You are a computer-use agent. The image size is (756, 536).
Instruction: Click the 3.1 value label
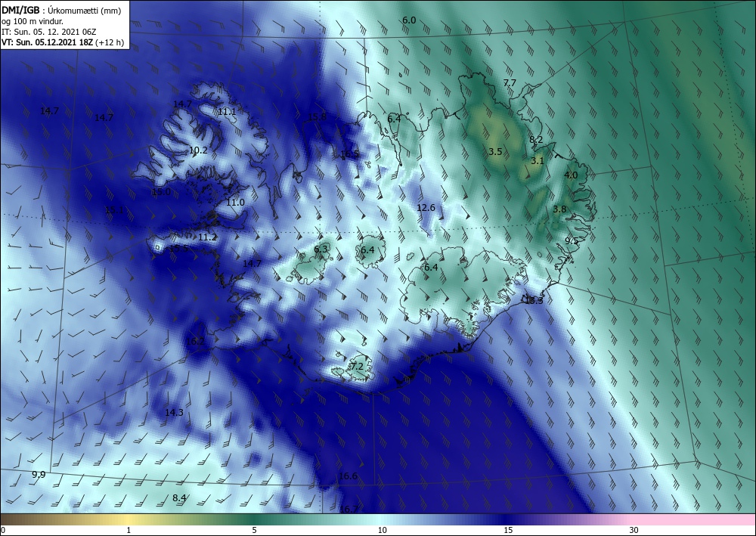tap(538, 161)
